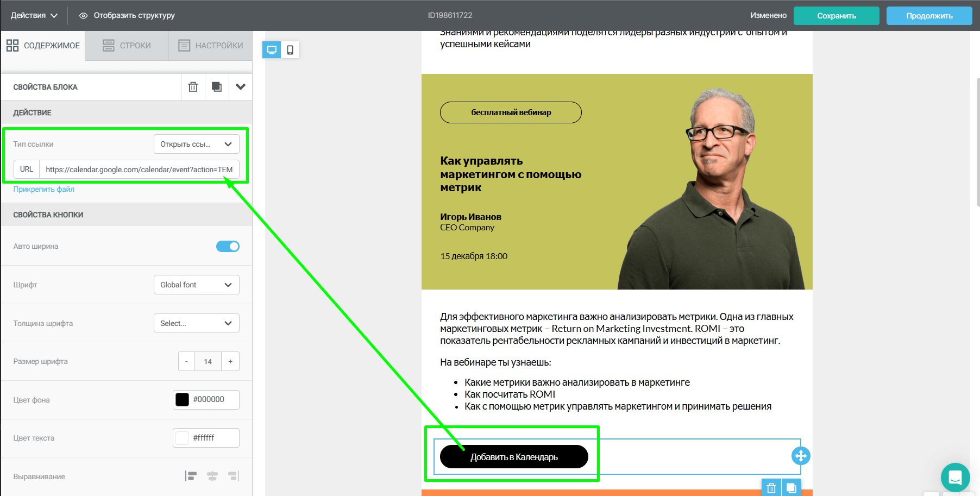Delete block using the trash icon in block properties
The width and height of the screenshot is (980, 496).
[193, 87]
